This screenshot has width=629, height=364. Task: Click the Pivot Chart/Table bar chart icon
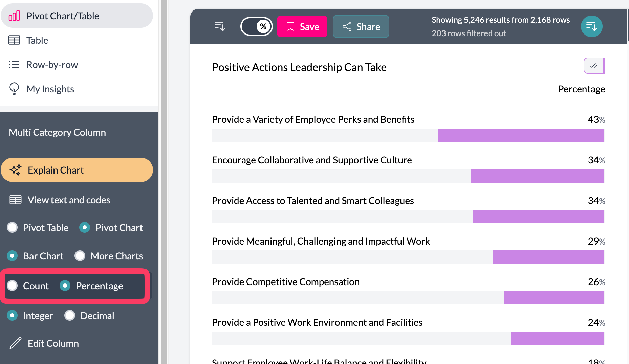click(14, 16)
